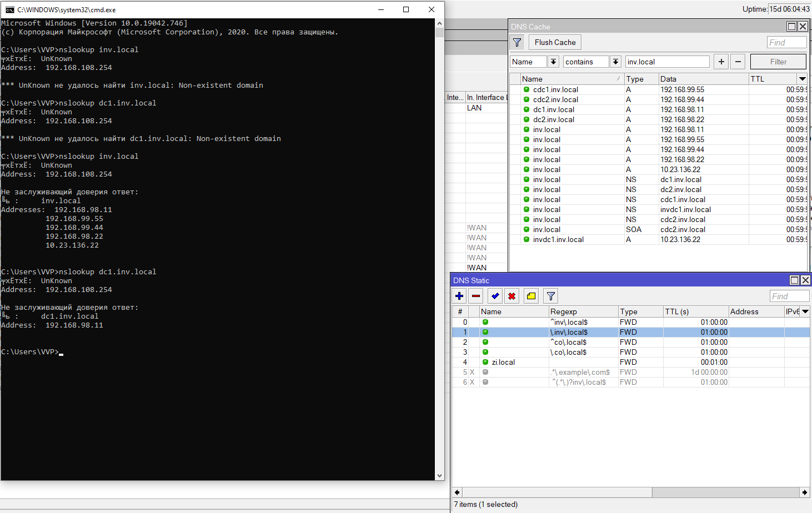
Task: Click Flush Cache button
Action: 555,42
